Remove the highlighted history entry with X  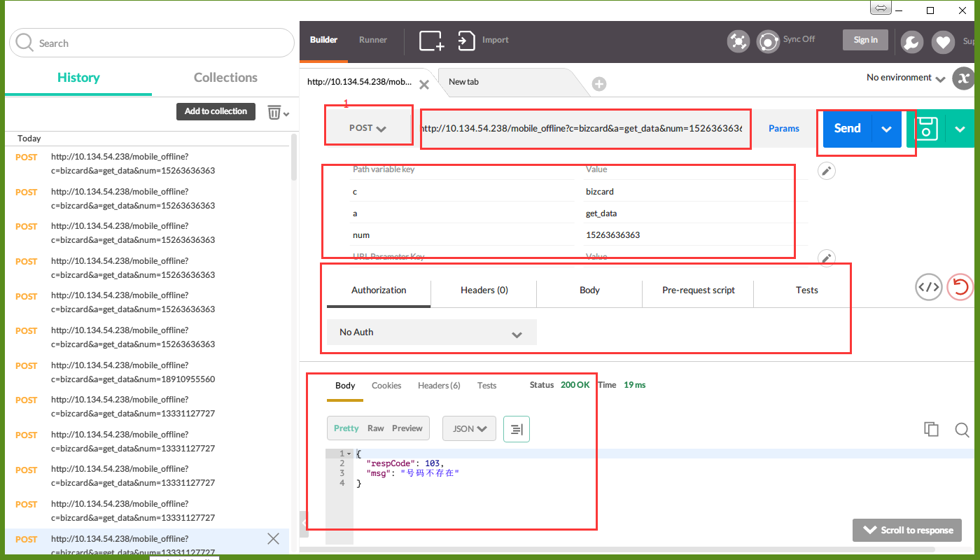coord(274,538)
